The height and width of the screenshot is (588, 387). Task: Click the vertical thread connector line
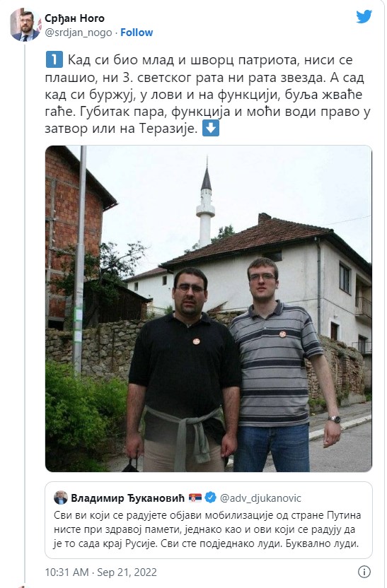tap(25, 312)
